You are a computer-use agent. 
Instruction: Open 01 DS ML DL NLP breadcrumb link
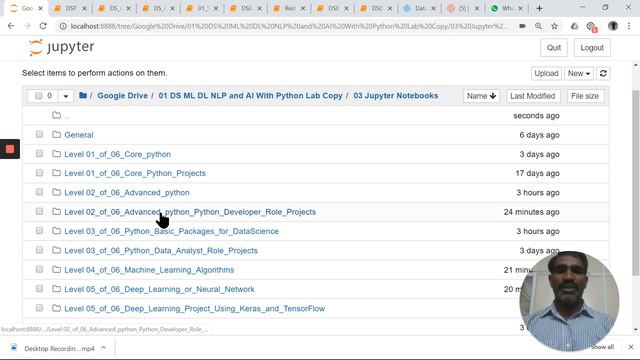pyautogui.click(x=250, y=96)
